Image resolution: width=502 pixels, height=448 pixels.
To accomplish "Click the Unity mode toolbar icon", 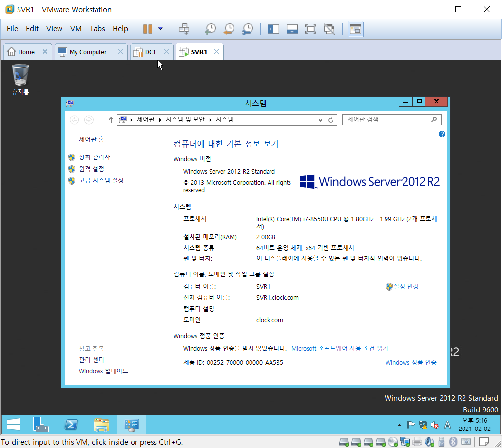I will [329, 29].
